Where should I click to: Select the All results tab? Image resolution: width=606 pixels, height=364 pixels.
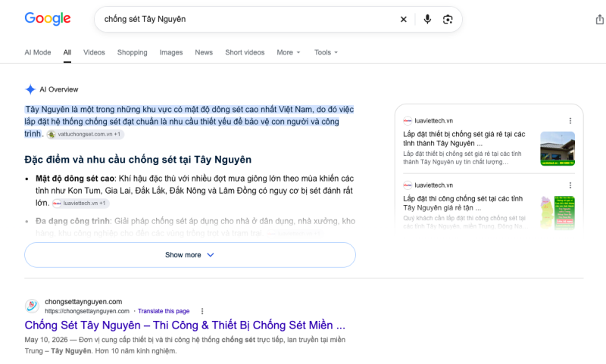click(67, 52)
